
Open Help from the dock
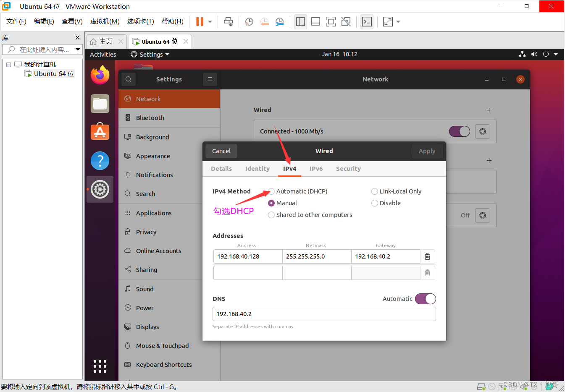100,161
